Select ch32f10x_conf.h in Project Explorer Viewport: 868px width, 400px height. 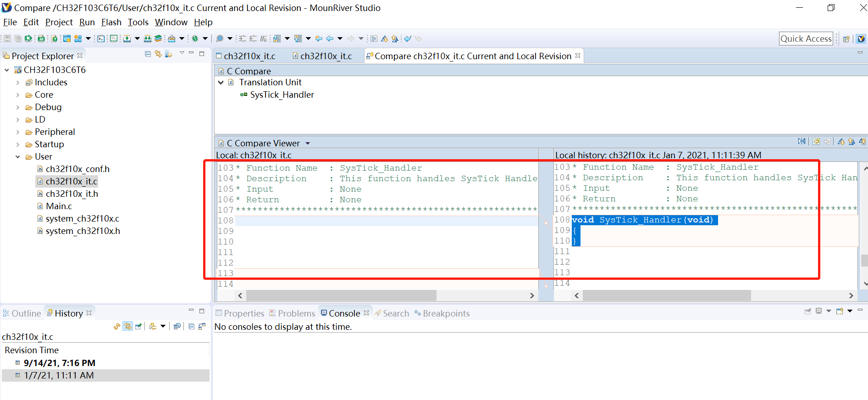pos(77,169)
